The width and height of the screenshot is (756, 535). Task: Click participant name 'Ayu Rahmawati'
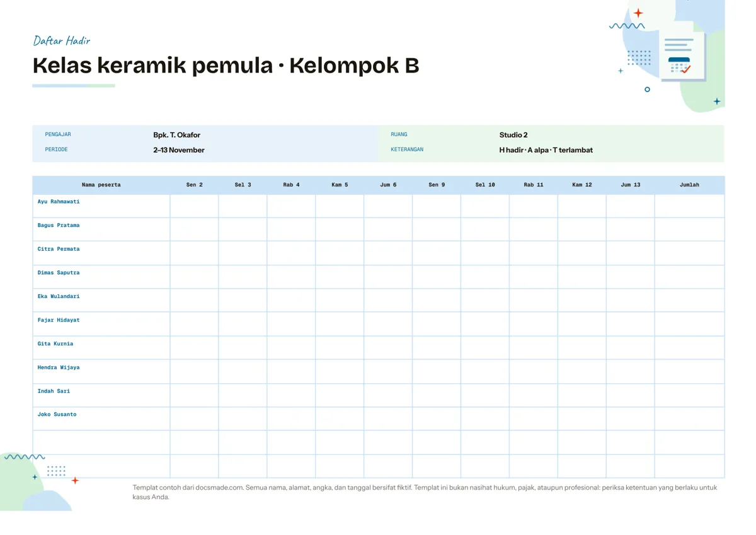click(x=59, y=202)
